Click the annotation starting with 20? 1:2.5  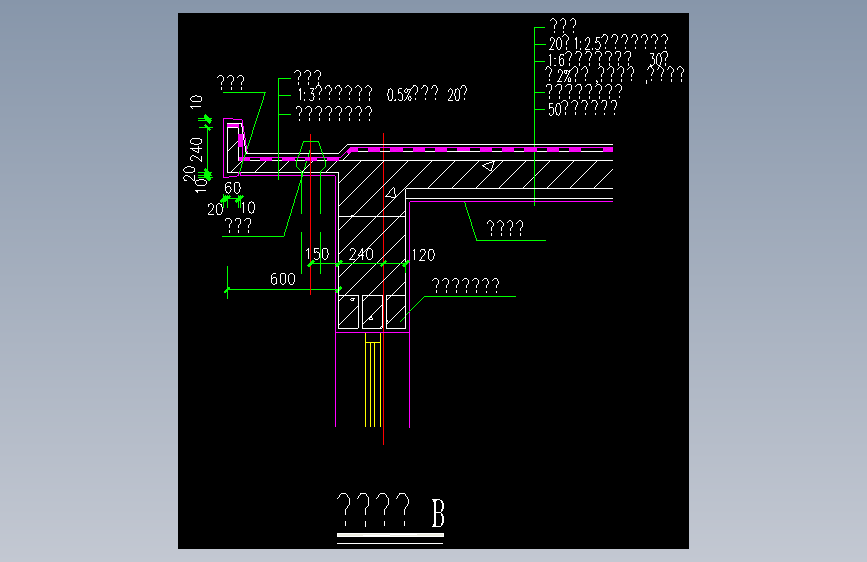pos(608,42)
